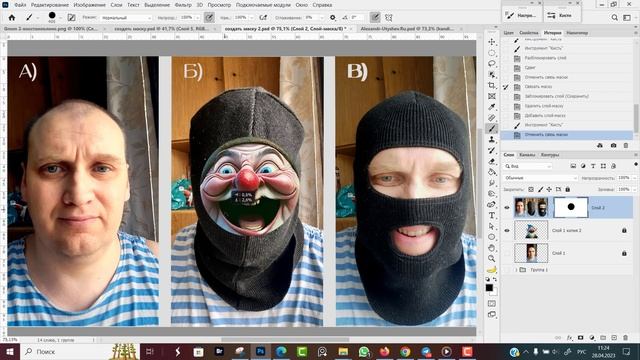Select the History Brush tool
This screenshot has height=360, width=640.
[x=492, y=150]
